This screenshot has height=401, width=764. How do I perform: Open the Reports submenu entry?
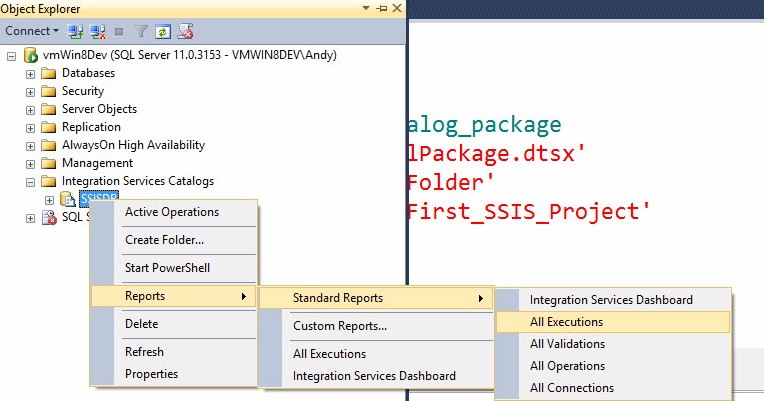173,296
